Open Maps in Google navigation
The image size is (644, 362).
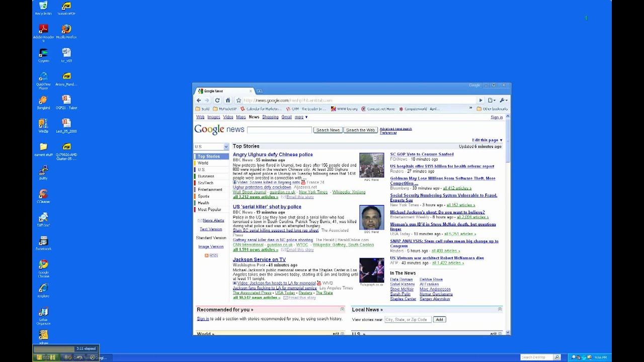pos(241,117)
